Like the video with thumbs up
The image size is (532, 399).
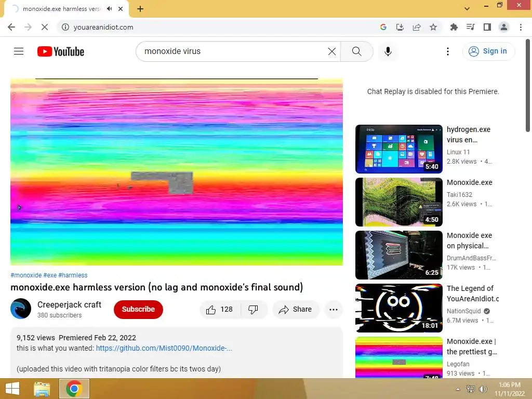pyautogui.click(x=220, y=310)
